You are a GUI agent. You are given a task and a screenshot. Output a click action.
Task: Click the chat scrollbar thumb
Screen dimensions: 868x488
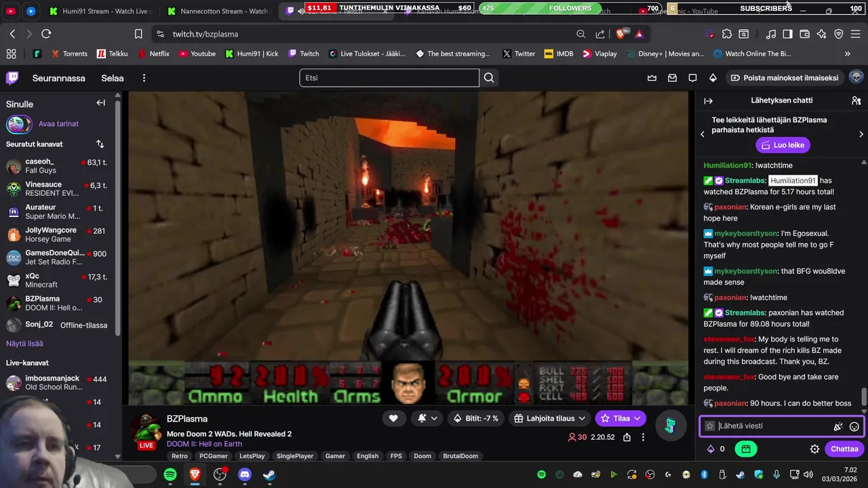(864, 396)
